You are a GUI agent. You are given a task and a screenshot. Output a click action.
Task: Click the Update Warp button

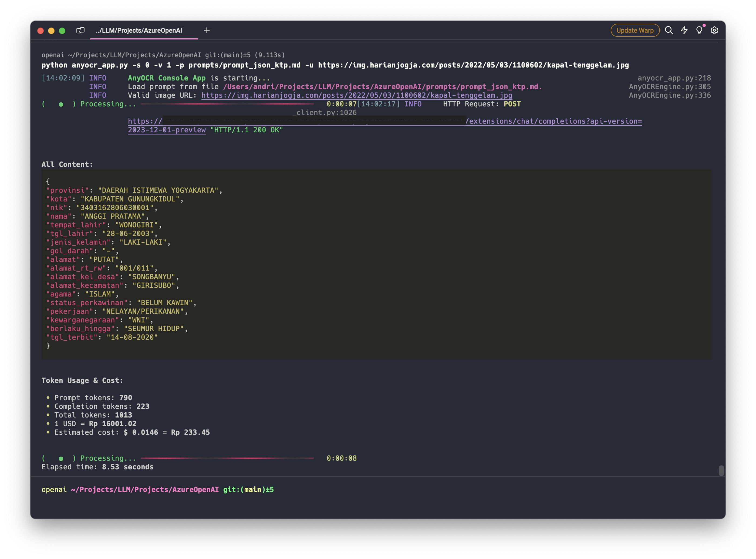635,31
